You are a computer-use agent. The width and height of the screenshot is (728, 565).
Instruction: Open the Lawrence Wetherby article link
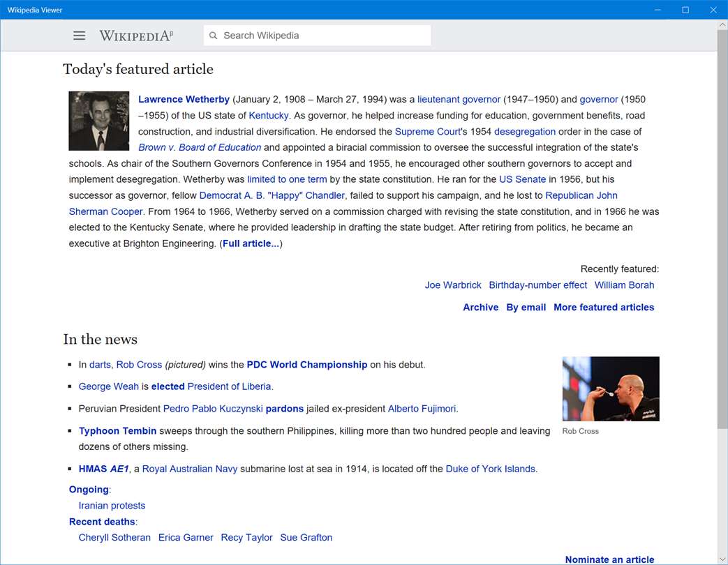[x=184, y=99]
